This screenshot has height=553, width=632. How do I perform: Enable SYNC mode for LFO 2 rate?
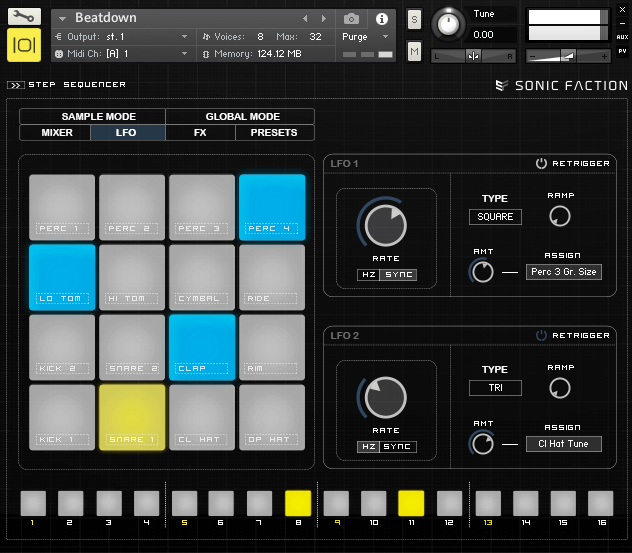pyautogui.click(x=397, y=447)
